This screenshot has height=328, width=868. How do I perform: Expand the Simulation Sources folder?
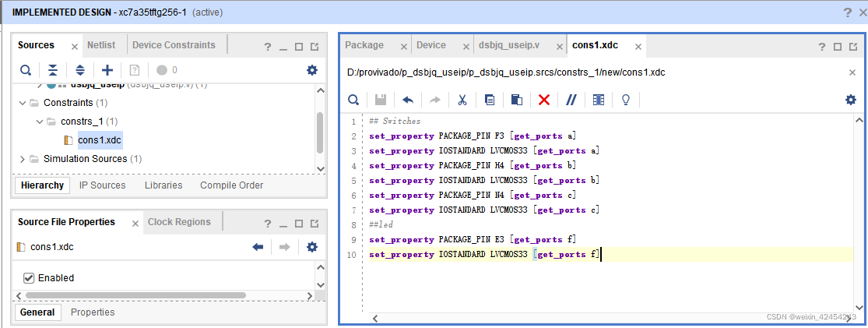point(22,159)
